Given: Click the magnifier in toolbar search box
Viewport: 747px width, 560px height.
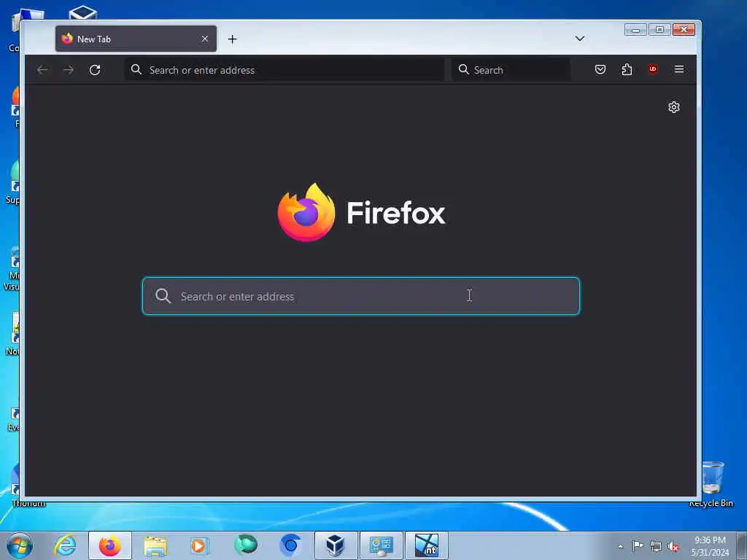Looking at the screenshot, I should pyautogui.click(x=463, y=69).
